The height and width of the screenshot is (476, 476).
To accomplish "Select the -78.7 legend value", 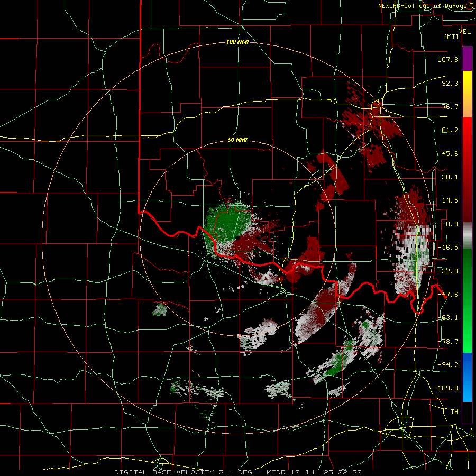I will [448, 342].
